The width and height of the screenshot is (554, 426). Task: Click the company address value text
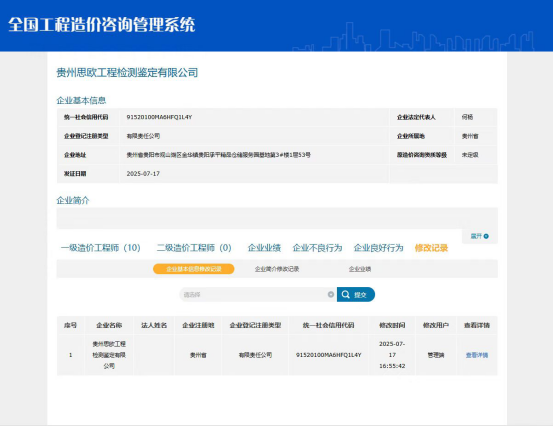tap(218, 155)
